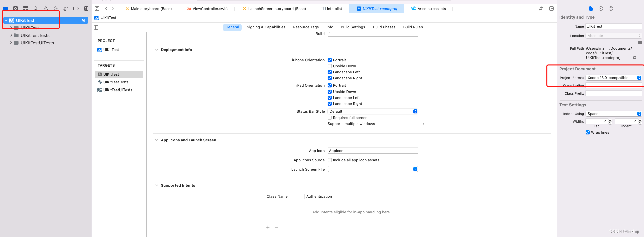The image size is (644, 237).
Task: Open the Breakpoint navigator icon
Action: (76, 8)
